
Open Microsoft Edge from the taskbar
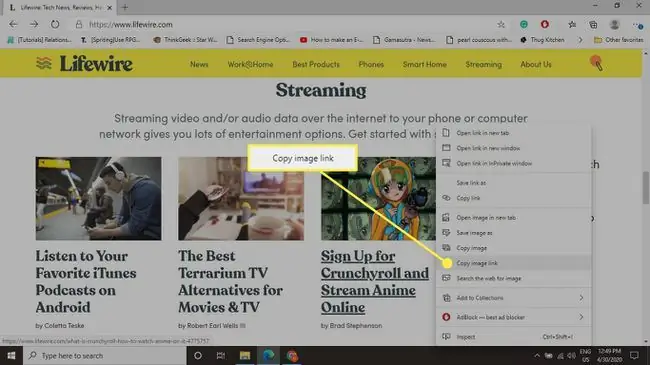click(x=269, y=355)
